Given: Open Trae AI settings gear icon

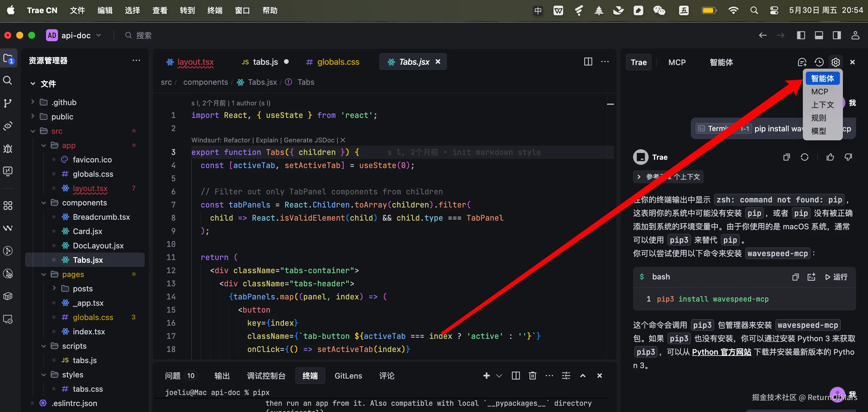Looking at the screenshot, I should (835, 62).
